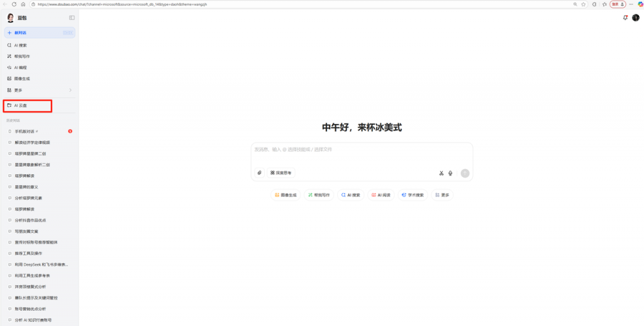Screen dimensions: 644x326
Task: Open the browser favorites icon
Action: (604, 4)
